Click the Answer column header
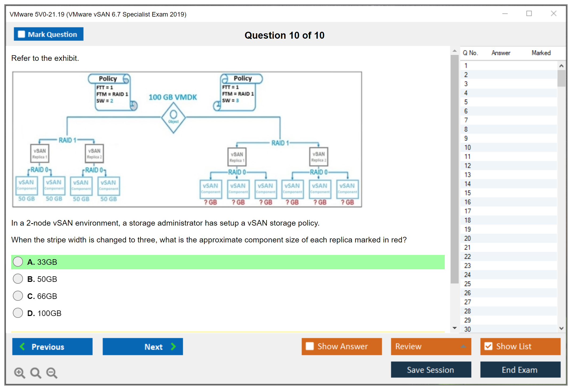574x392 pixels. 501,53
